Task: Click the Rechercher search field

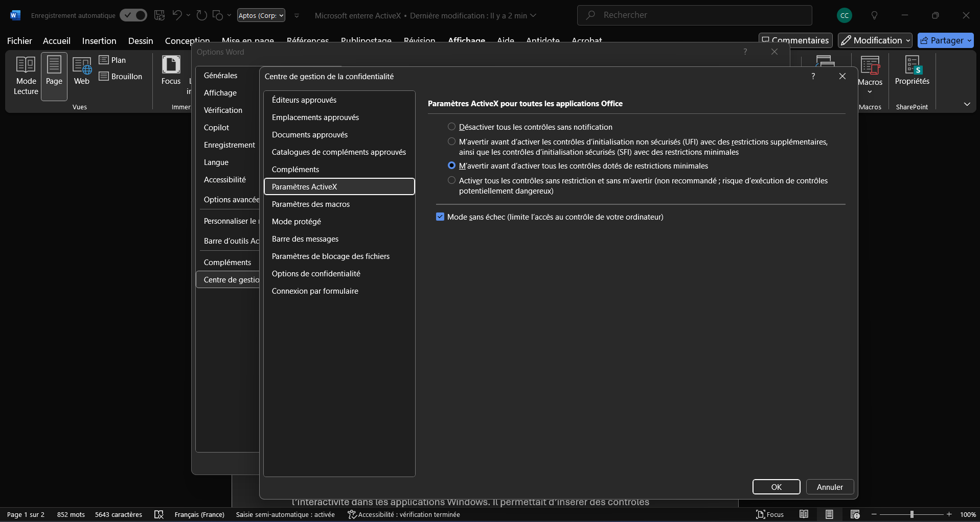Action: coord(694,15)
